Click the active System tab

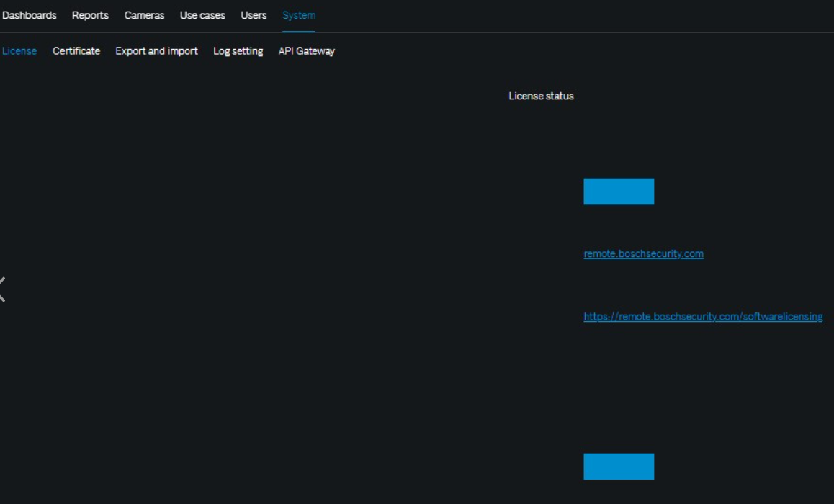299,15
